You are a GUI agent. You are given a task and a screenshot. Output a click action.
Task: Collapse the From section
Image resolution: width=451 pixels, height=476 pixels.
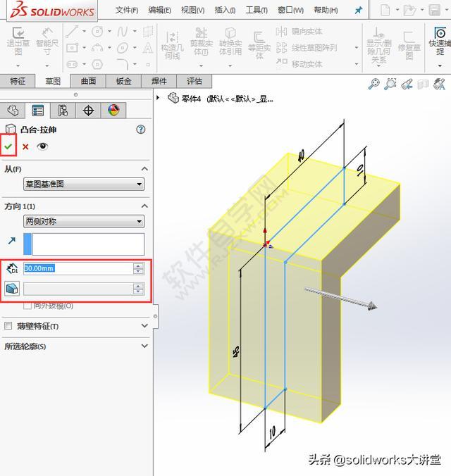pos(144,169)
